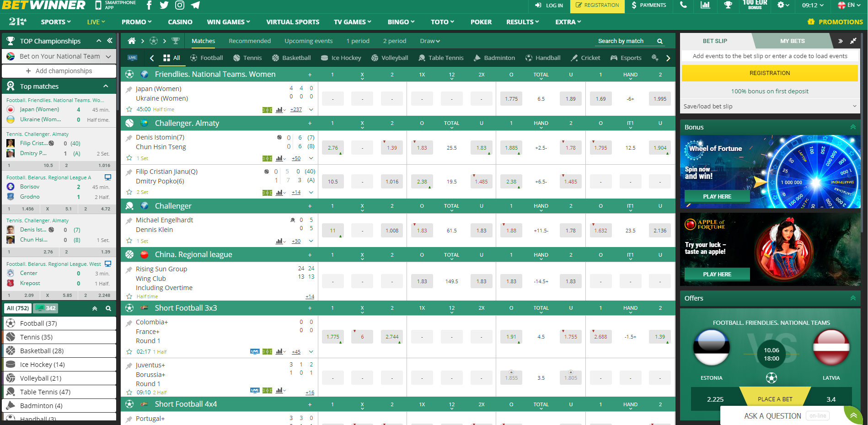Favorite Rising Sun Group match with star
Screen dimensions: 868x425
129,296
